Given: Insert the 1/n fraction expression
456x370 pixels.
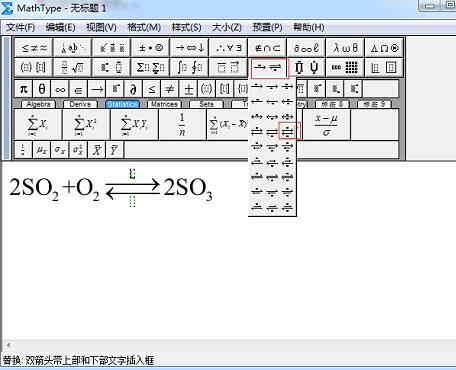Looking at the screenshot, I should pyautogui.click(x=182, y=124).
